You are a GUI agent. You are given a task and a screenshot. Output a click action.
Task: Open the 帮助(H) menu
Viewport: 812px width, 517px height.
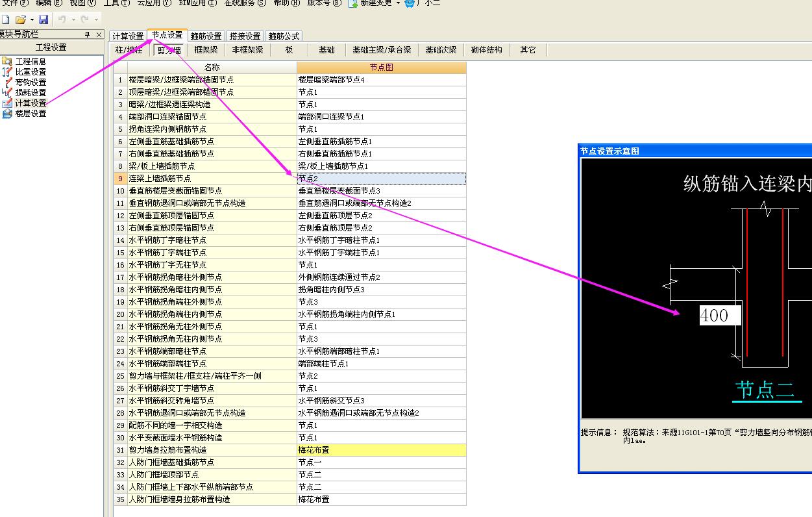(x=287, y=3)
